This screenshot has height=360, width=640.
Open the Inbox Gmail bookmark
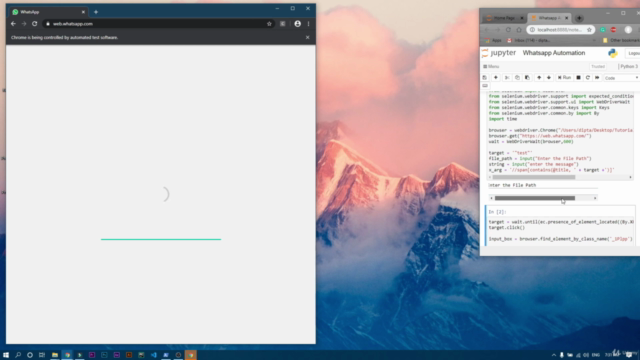coord(529,40)
